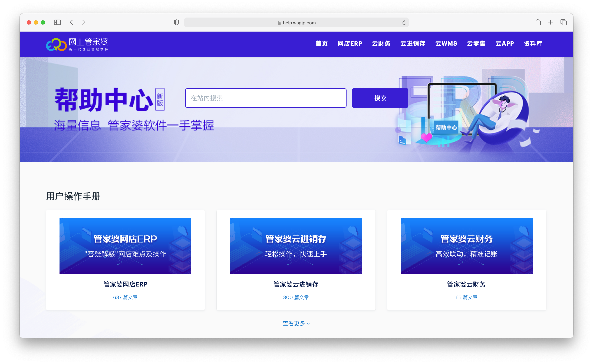This screenshot has width=593, height=364.
Task: Go back with the browser arrow
Action: click(71, 22)
